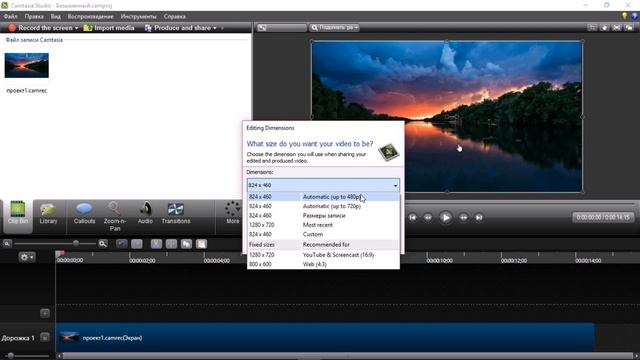Open the Воспроизведение menu
This screenshot has height=360, width=640.
coord(91,16)
